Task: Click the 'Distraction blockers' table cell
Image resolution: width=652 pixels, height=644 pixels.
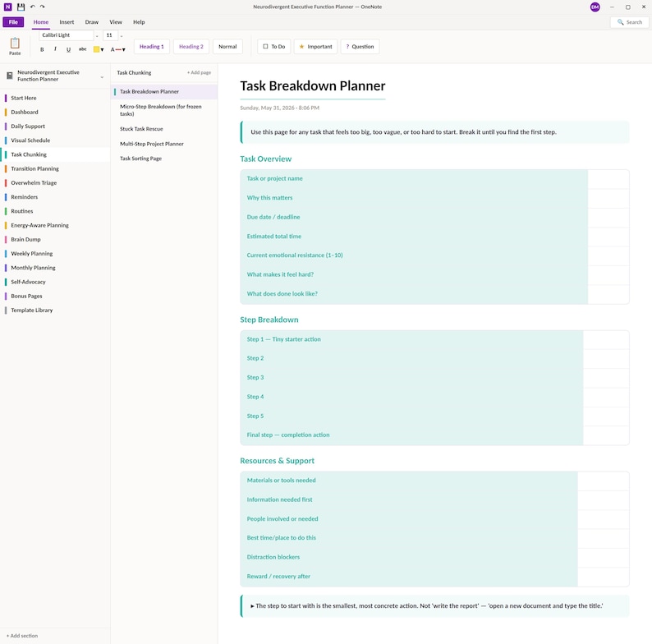Action: coord(409,558)
